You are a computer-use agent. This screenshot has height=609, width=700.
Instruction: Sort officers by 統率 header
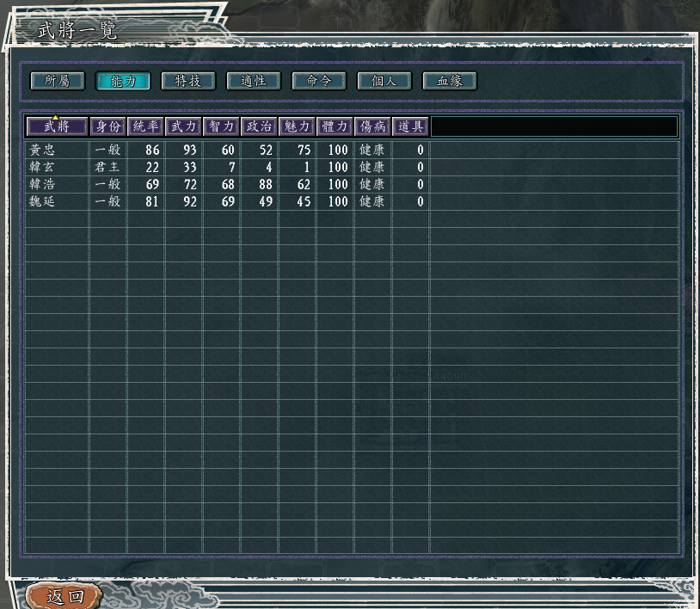click(x=145, y=126)
